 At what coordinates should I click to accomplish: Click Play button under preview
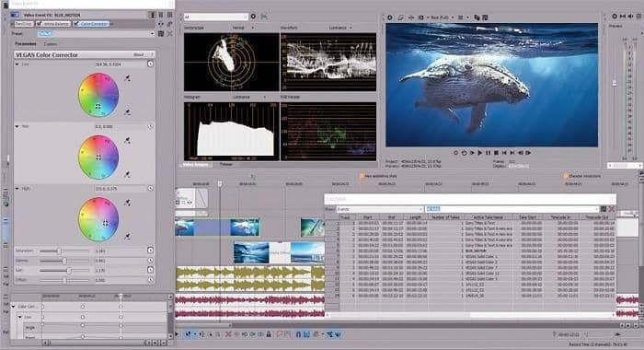[x=479, y=153]
